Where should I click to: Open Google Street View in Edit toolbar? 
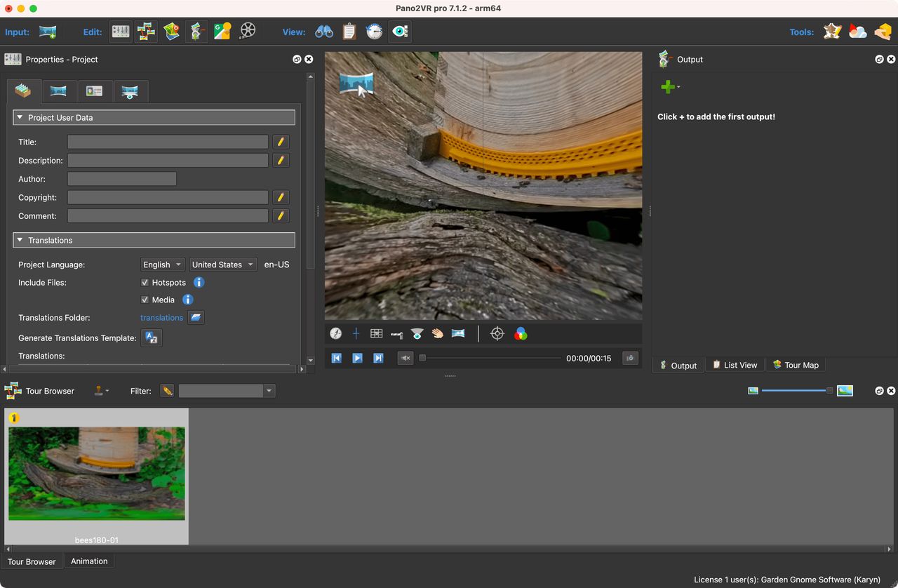pyautogui.click(x=222, y=31)
